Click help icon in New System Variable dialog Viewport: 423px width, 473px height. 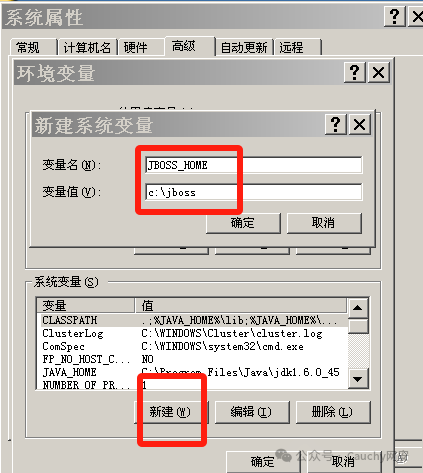(336, 124)
